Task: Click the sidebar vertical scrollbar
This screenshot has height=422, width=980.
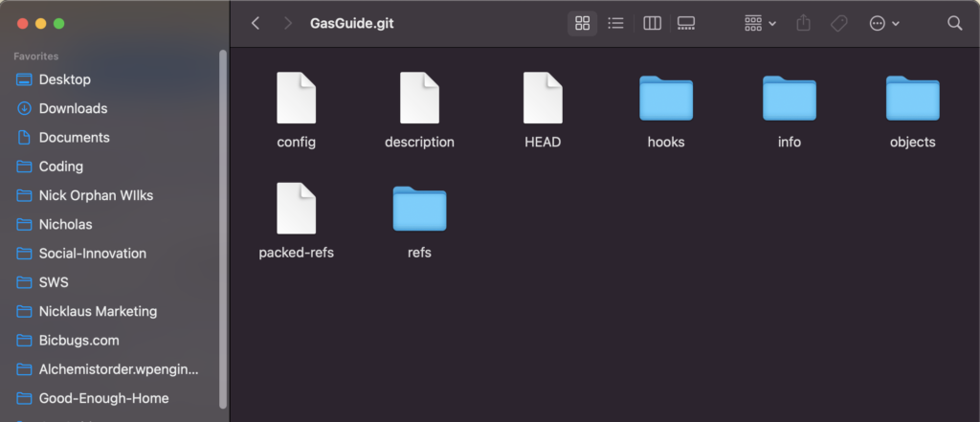Action: (223, 230)
